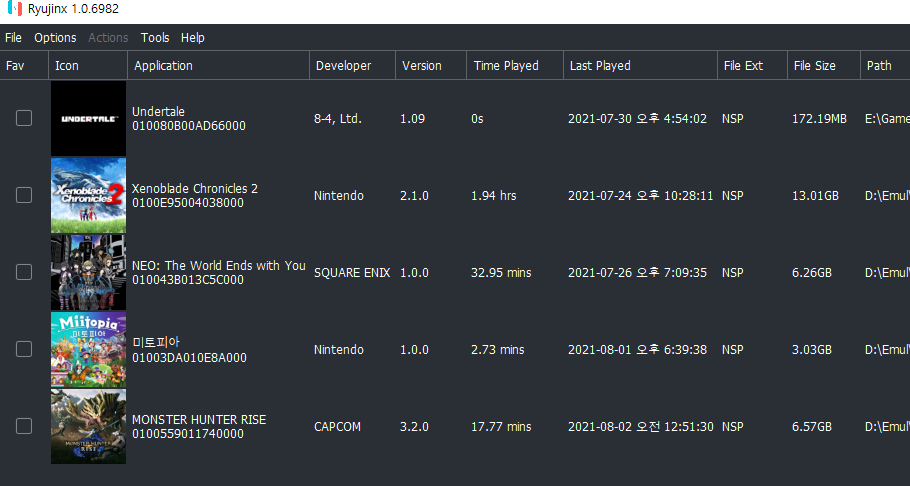This screenshot has height=486, width=910.
Task: Click last played 2021-07-26 오후 7:09:35
Action: tap(637, 272)
